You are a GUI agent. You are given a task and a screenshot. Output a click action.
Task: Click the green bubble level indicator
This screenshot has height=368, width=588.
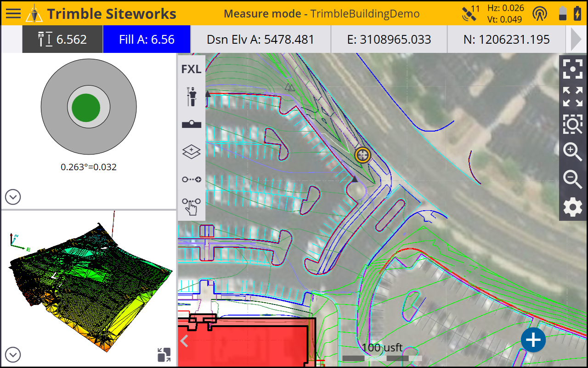pos(86,107)
